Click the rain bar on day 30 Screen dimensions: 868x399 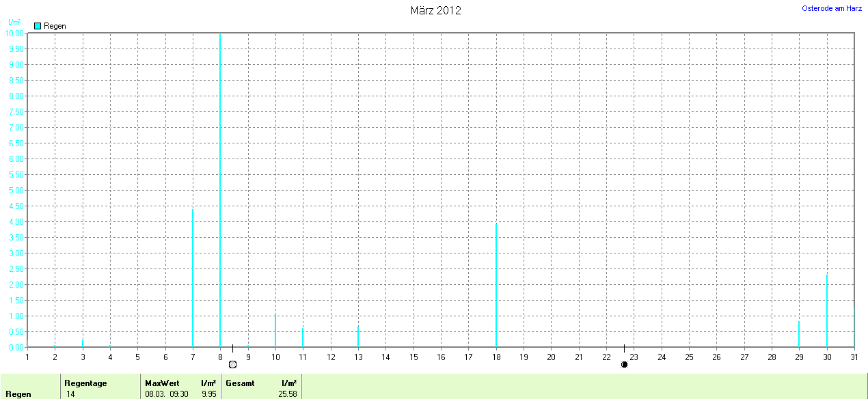pyautogui.click(x=827, y=311)
